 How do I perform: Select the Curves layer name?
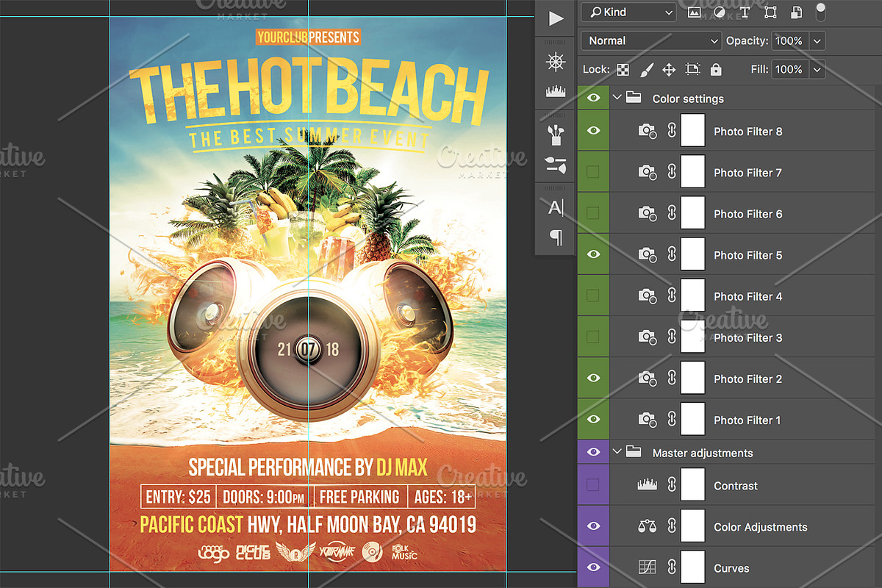tap(731, 568)
